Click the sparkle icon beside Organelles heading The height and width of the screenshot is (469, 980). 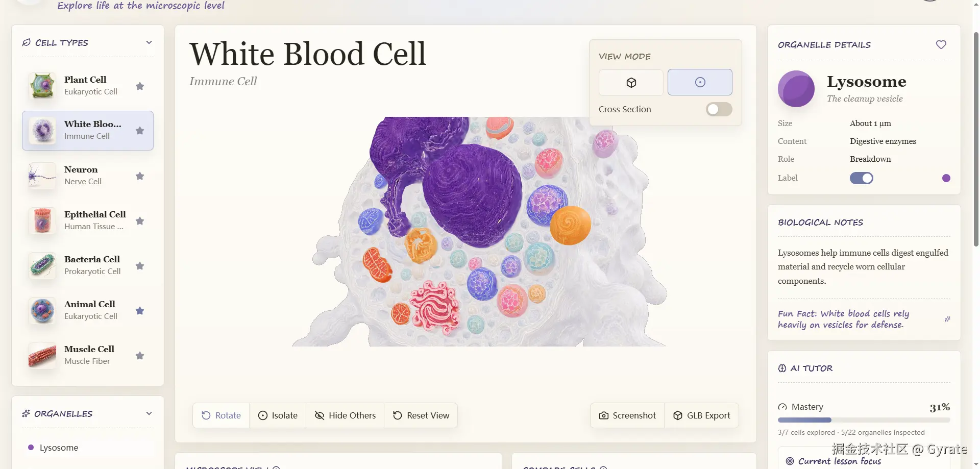(26, 413)
